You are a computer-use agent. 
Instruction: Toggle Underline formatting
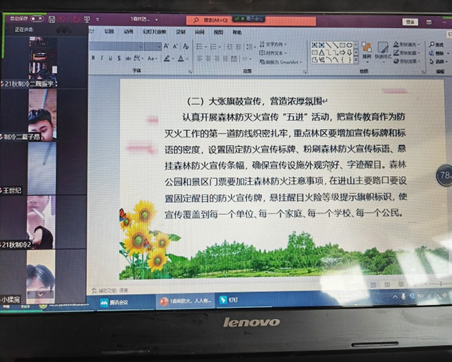pos(110,58)
